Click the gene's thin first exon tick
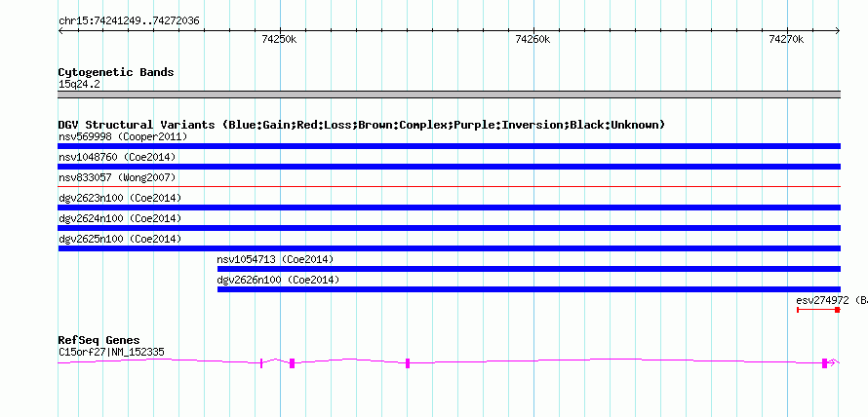This screenshot has width=868, height=417. click(261, 363)
